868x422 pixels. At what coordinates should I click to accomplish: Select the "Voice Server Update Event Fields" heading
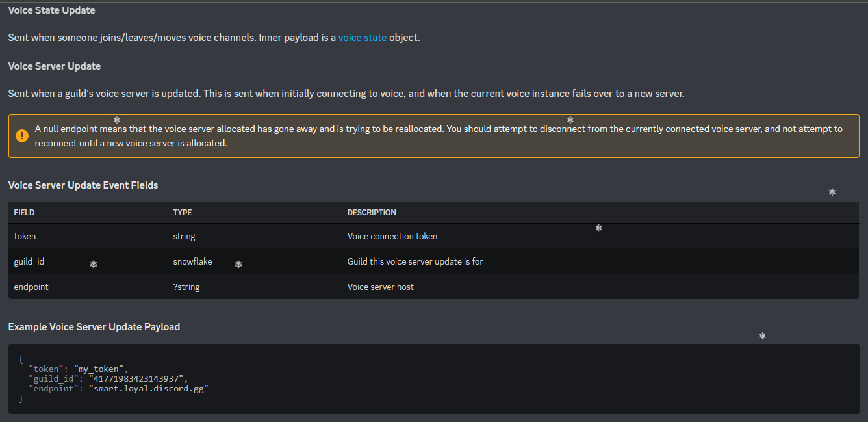[x=83, y=185]
